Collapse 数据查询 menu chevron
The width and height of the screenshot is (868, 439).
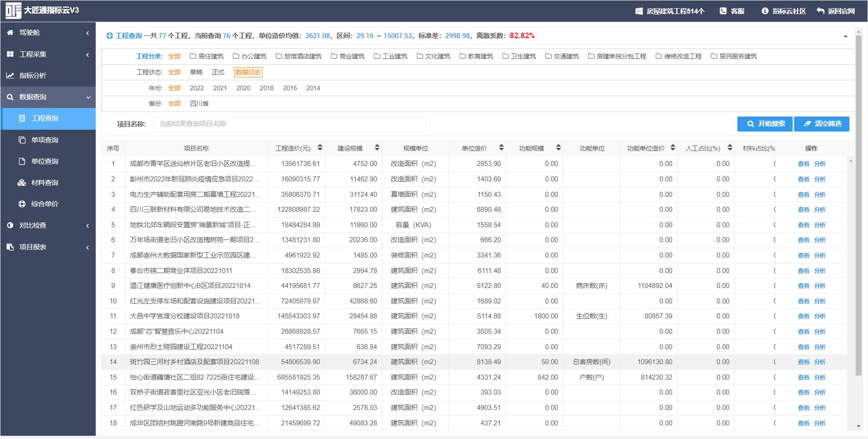(88, 98)
